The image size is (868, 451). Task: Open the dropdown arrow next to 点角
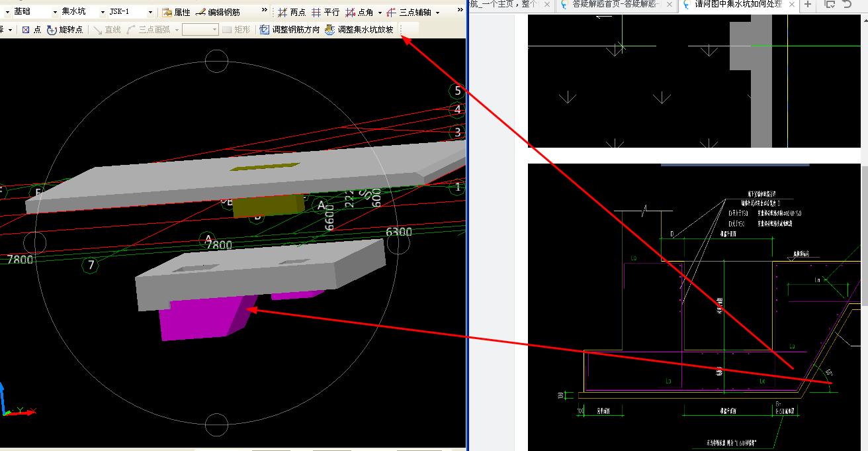point(380,13)
